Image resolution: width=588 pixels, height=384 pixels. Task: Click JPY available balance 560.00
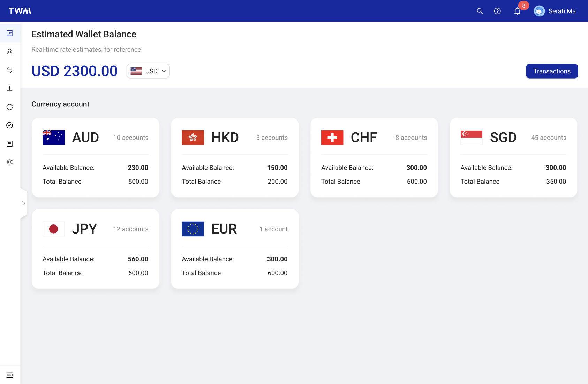pos(138,259)
